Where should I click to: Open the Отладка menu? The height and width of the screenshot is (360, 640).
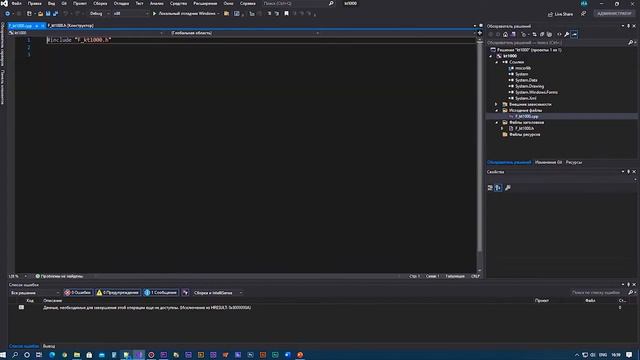pos(121,3)
